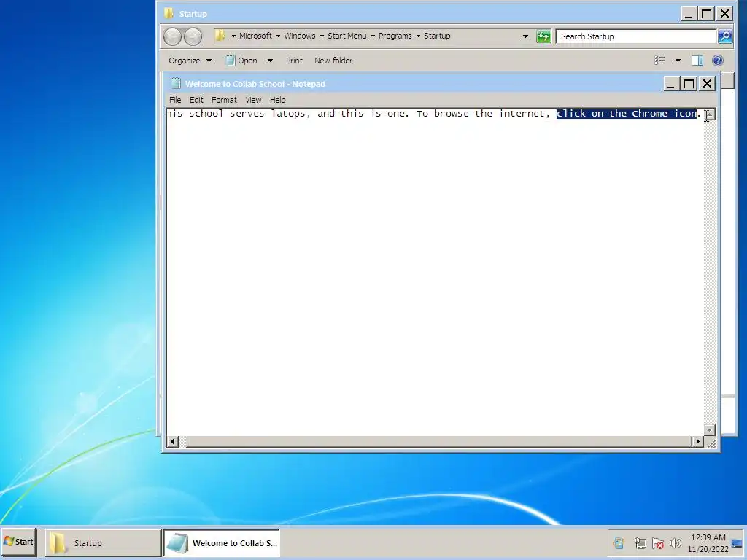Select Programs in the address breadcrumb
Screen dimensions: 747x560
[395, 36]
